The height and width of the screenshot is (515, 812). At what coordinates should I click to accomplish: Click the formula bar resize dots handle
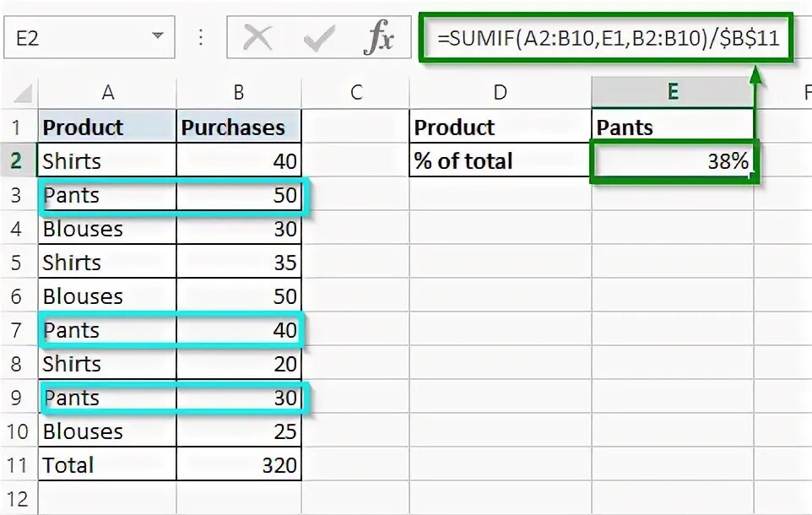tap(201, 38)
